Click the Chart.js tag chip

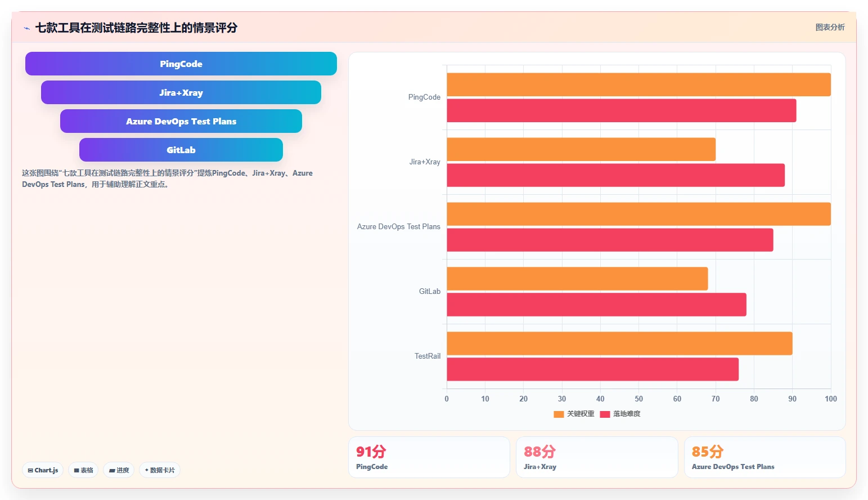pos(43,470)
